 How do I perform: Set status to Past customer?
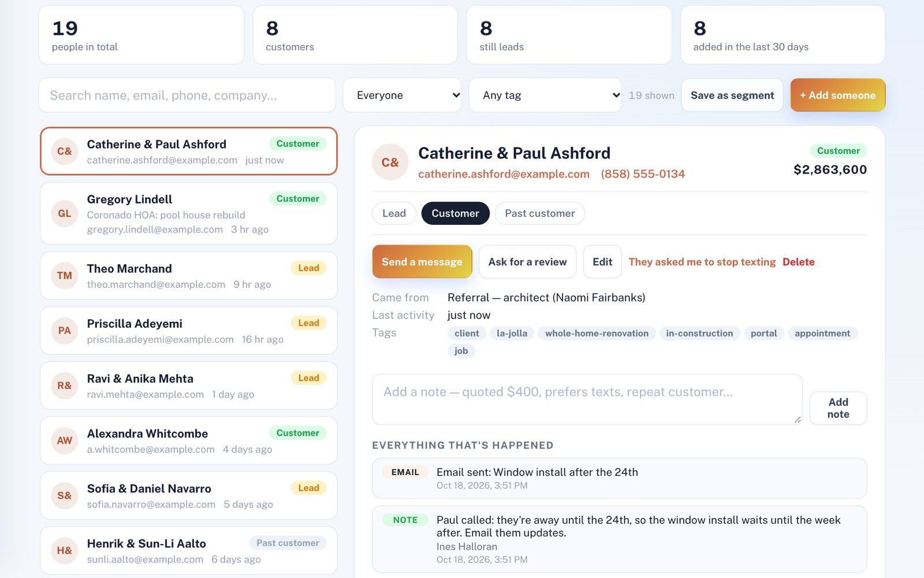tap(540, 213)
